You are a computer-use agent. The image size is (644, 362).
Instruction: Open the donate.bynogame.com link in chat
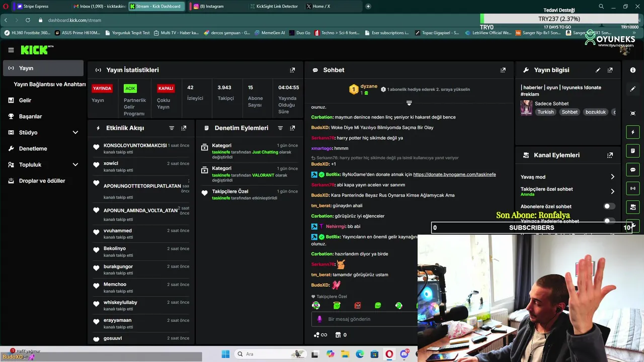454,174
